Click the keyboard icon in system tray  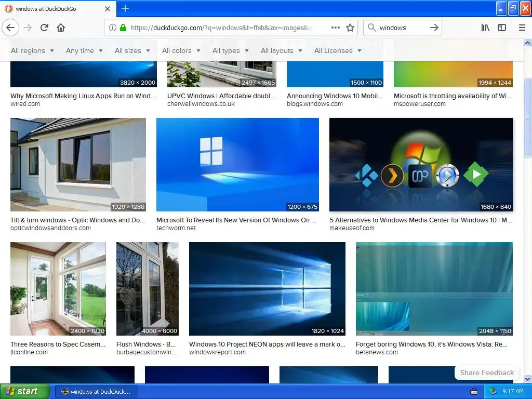[474, 392]
